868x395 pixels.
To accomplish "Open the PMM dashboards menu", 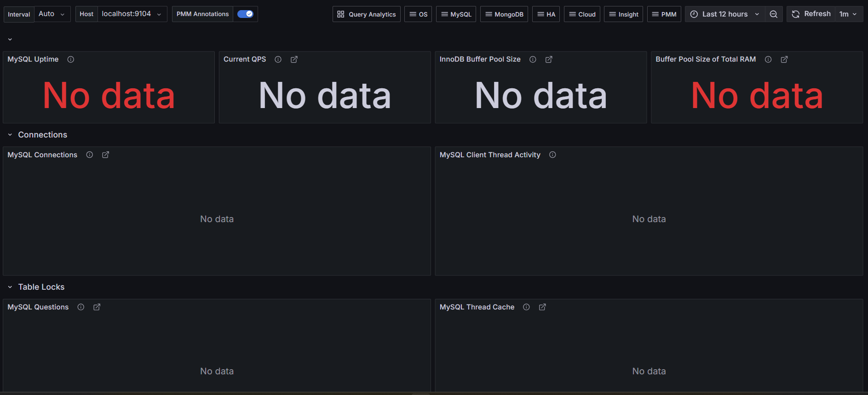I will (x=664, y=14).
